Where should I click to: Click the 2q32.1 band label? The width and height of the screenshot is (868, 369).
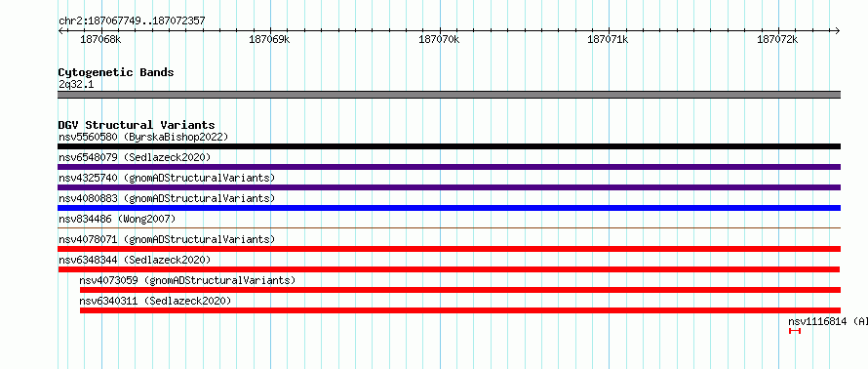(x=76, y=84)
